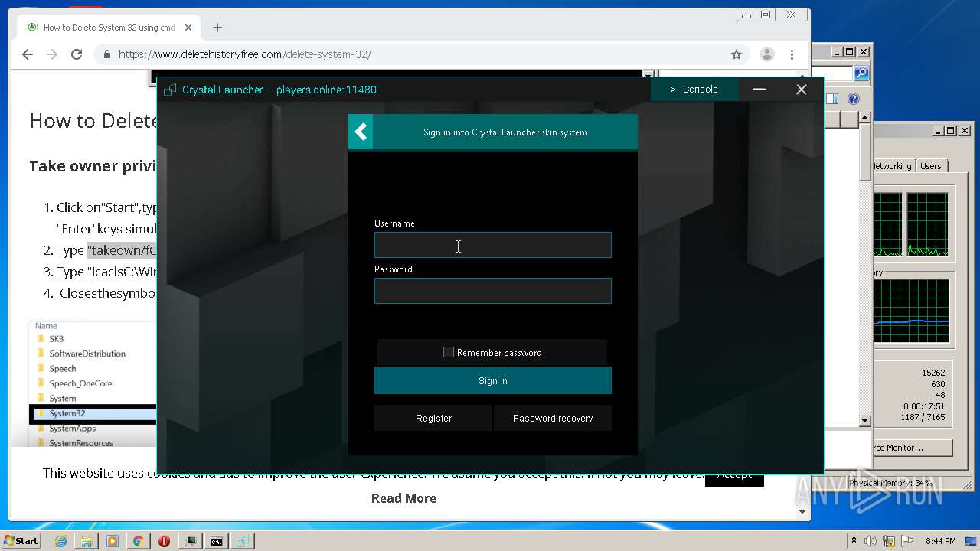Open the Windows Start menu
This screenshot has width=980, height=551.
pyautogui.click(x=21, y=540)
